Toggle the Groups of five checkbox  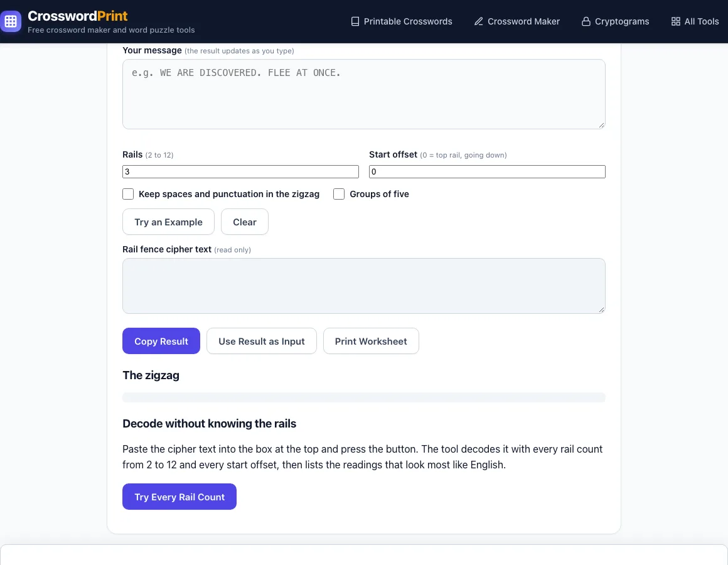point(339,194)
